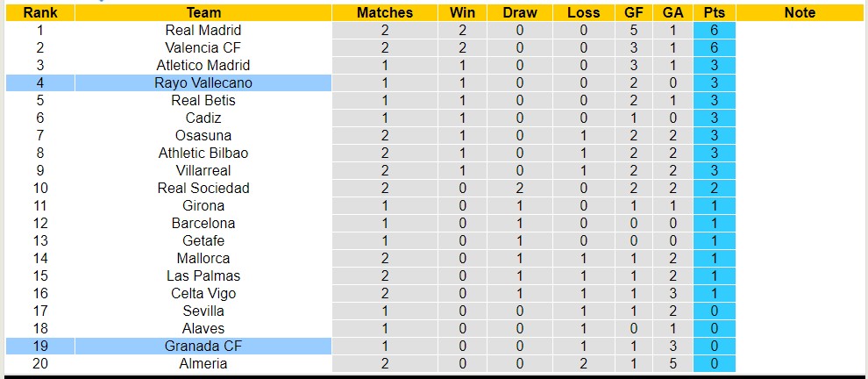Click the Real Sociedad team name

coord(203,188)
